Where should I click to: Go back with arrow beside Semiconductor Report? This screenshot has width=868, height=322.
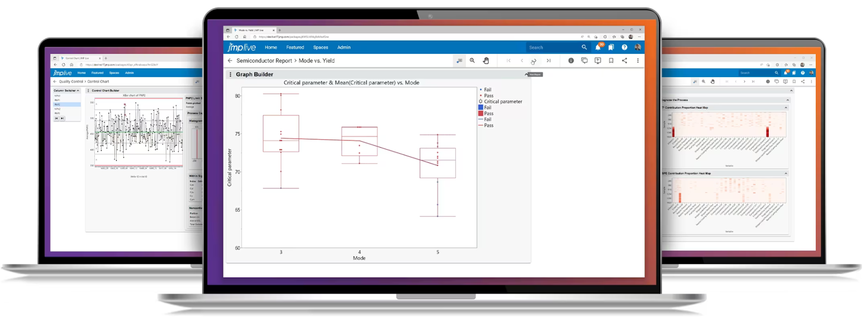point(230,61)
